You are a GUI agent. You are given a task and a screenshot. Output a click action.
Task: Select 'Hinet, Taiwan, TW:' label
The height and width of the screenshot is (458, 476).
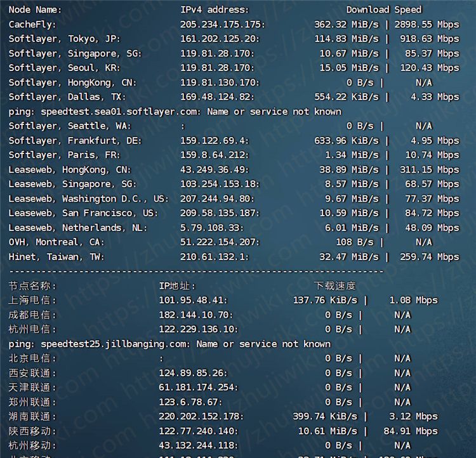[56, 257]
